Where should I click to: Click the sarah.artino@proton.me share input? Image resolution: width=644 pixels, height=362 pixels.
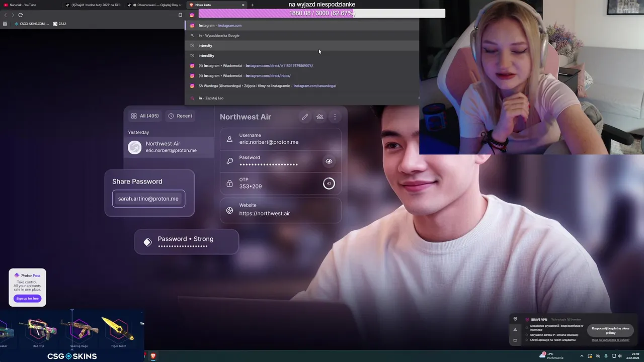[148, 199]
